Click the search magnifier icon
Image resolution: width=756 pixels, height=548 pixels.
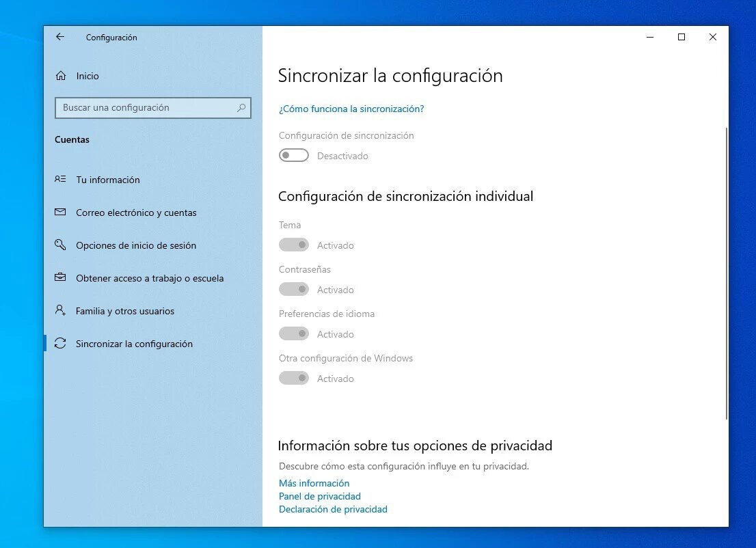click(x=241, y=108)
